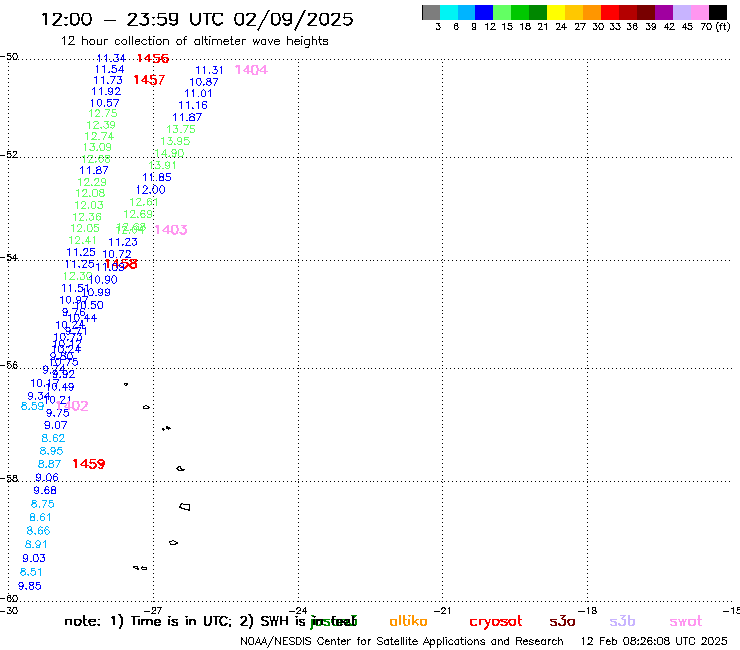Select the cyan swatch in the legend bar
740x650 pixels.
[x=448, y=12]
